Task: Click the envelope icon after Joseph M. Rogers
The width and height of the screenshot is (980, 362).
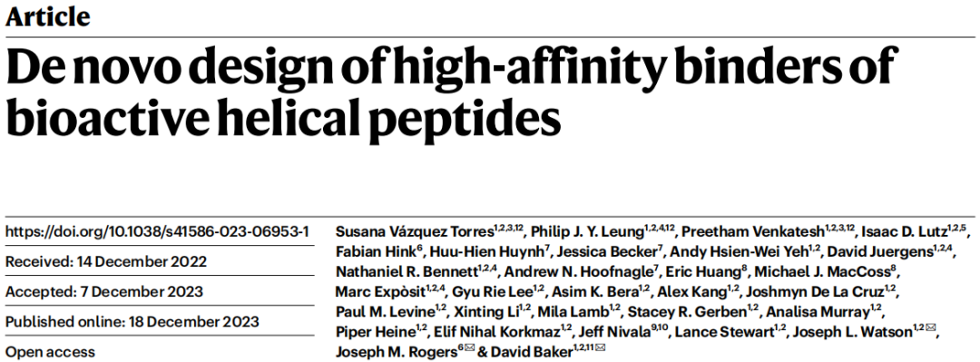Action: (x=468, y=348)
